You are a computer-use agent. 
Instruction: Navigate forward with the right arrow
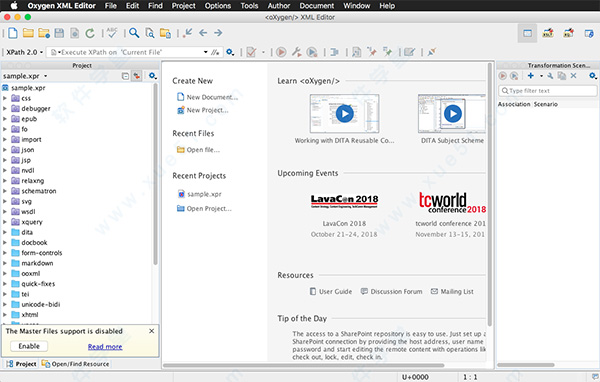pyautogui.click(x=218, y=33)
